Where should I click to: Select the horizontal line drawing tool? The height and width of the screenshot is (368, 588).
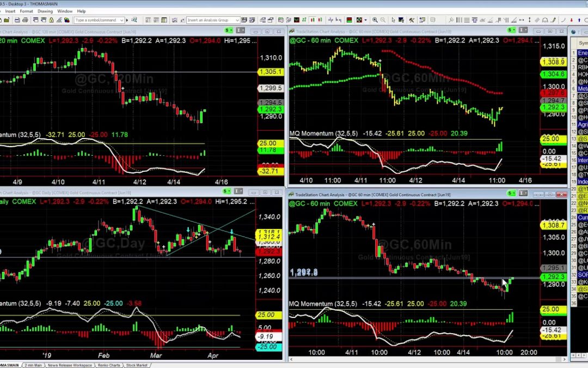pos(467,20)
